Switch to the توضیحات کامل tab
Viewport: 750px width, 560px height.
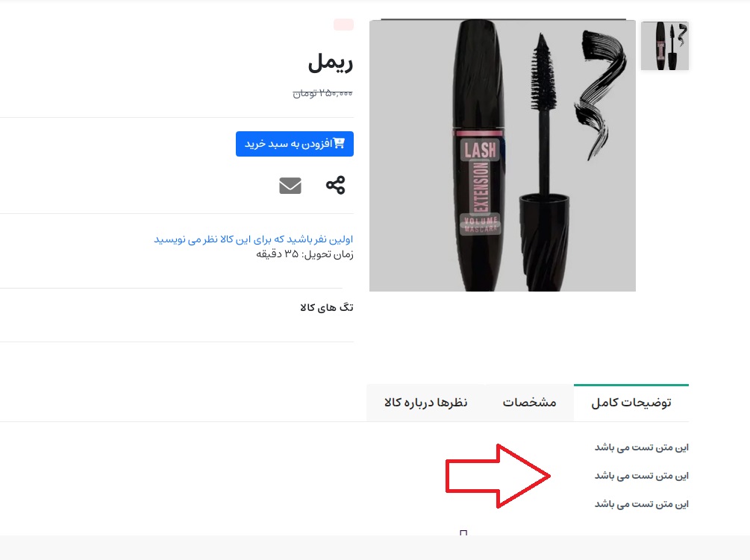(631, 403)
